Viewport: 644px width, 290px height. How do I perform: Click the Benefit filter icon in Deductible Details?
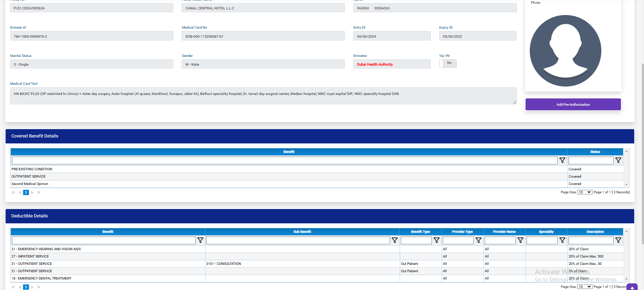point(200,240)
